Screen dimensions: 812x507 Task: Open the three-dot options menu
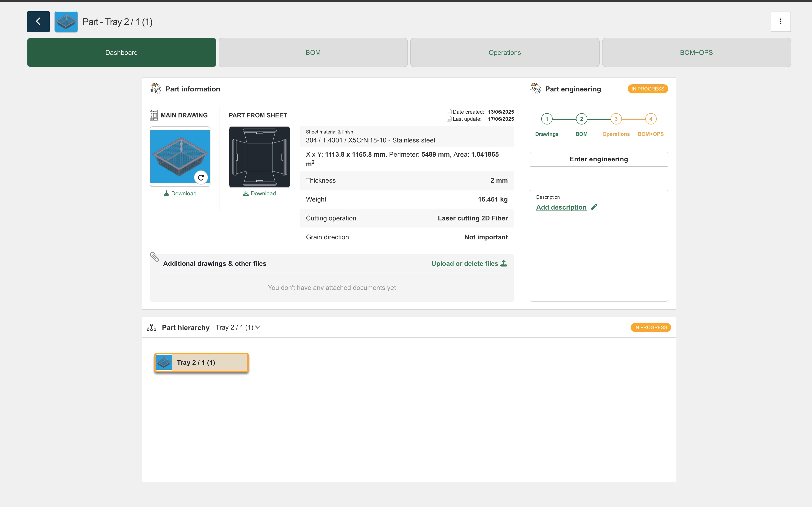(x=781, y=22)
